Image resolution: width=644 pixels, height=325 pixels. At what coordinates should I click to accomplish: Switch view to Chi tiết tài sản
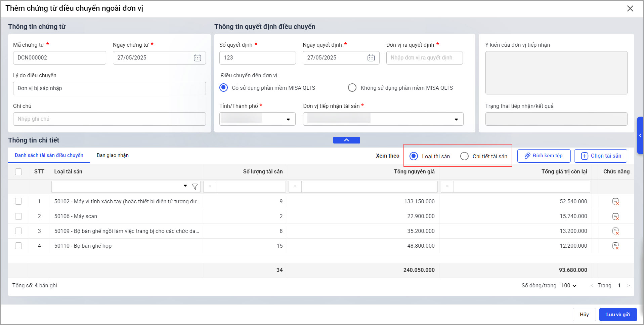[464, 156]
